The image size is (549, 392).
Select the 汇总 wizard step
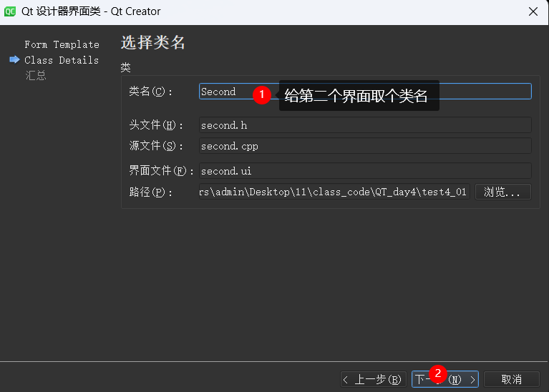(x=36, y=75)
